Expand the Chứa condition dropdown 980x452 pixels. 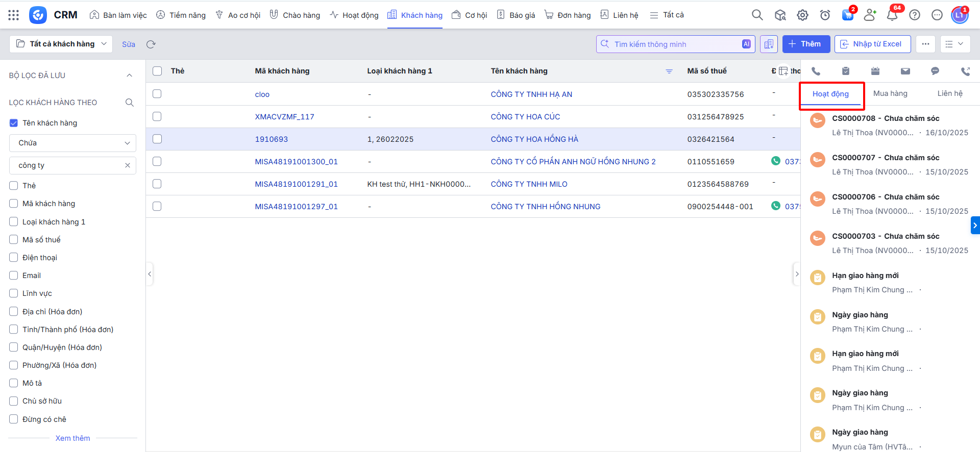[72, 143]
